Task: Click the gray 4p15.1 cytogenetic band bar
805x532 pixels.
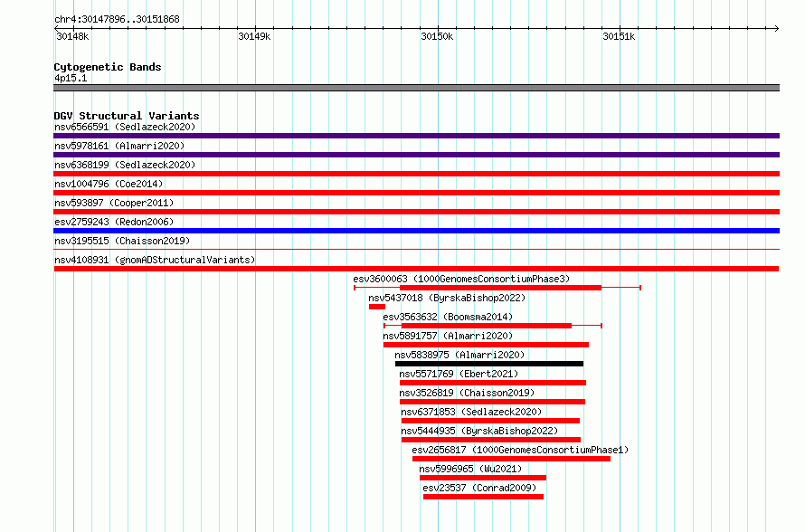Action: 416,88
